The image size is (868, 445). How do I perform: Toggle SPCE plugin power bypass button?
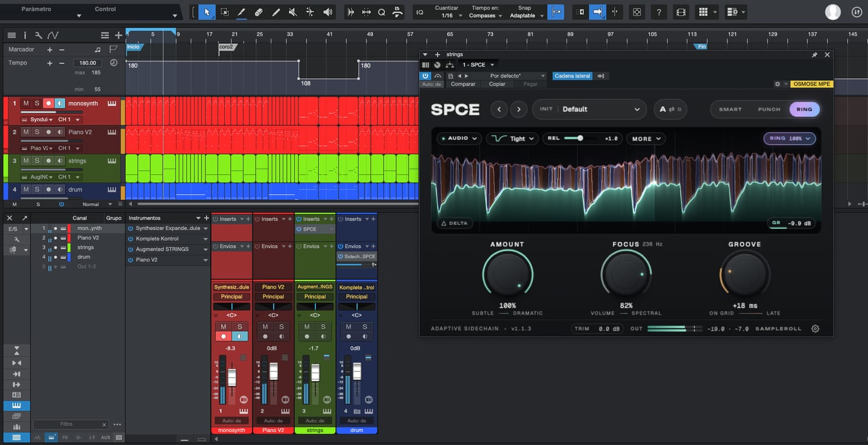coord(426,76)
